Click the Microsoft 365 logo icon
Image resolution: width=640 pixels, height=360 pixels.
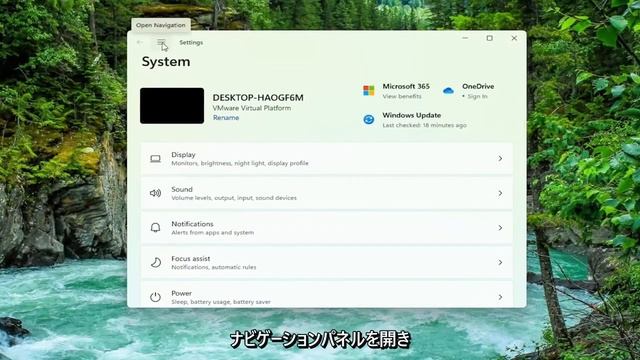(369, 91)
